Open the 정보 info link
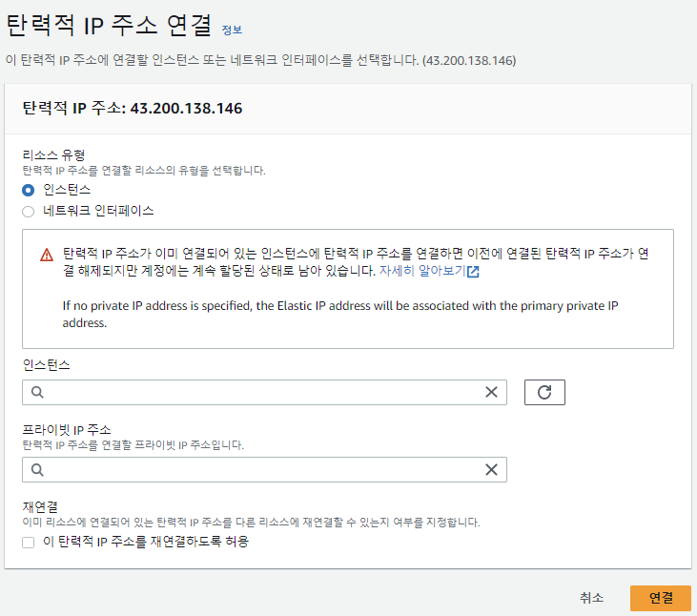Viewport: 697px width, 616px height. 232,30
